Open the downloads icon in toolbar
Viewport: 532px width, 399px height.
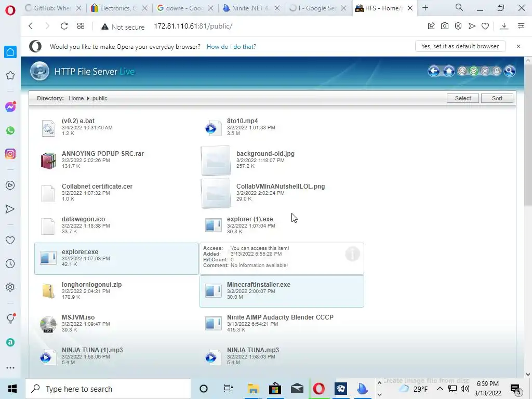[x=504, y=26]
